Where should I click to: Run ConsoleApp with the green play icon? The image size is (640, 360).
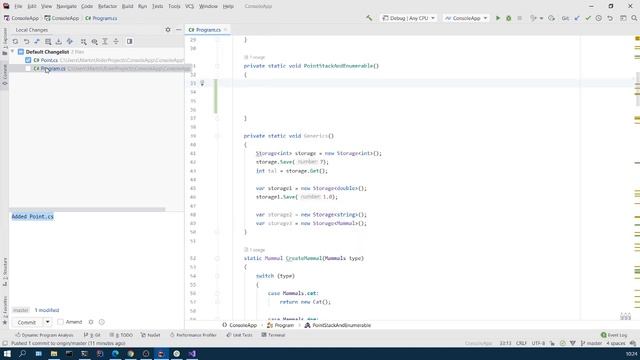point(498,18)
